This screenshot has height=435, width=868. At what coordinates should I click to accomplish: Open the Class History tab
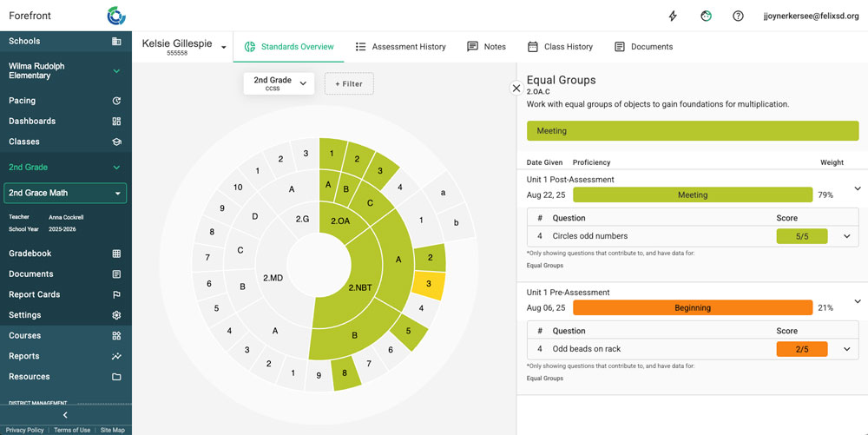560,47
